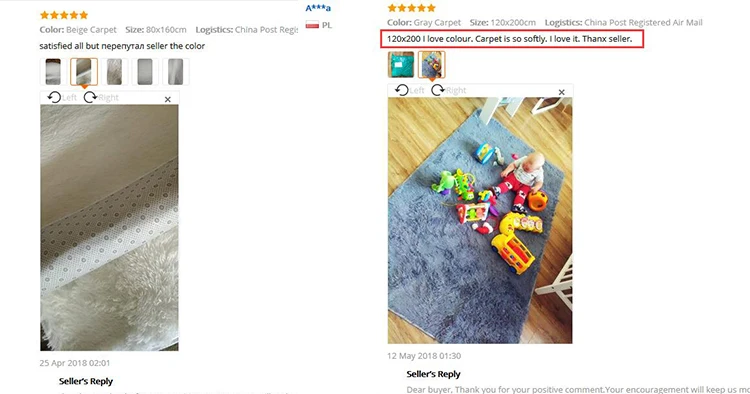Close the enlarged gray carpet photo
Viewport: 750px width, 394px height.
click(x=562, y=92)
